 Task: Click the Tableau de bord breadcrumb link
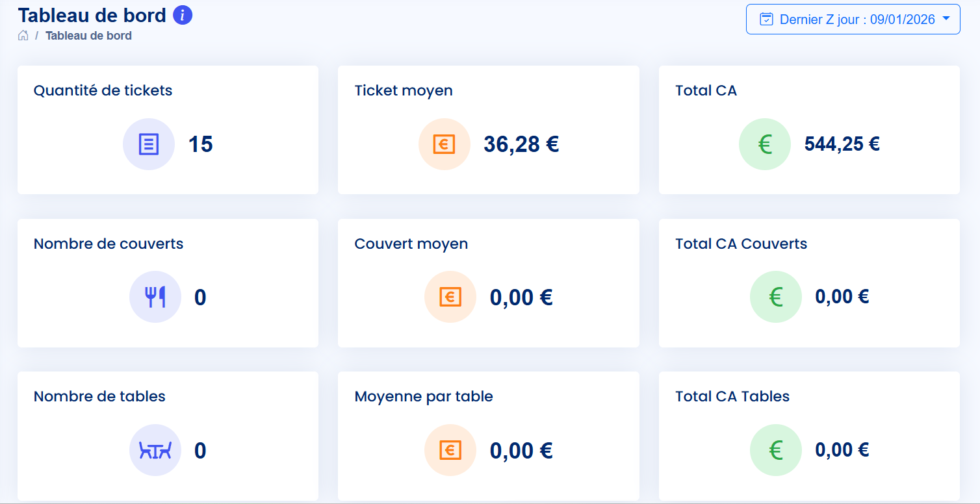88,36
